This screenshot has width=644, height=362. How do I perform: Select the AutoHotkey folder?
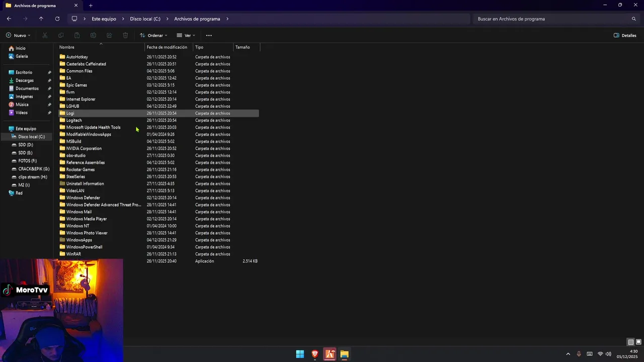coord(77,57)
